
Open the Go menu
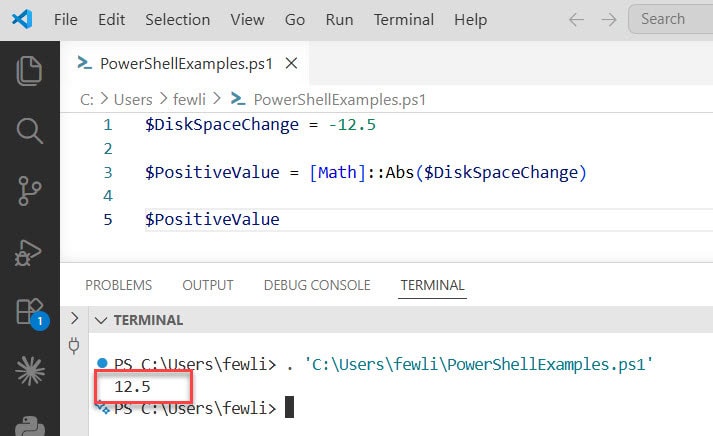(x=295, y=20)
